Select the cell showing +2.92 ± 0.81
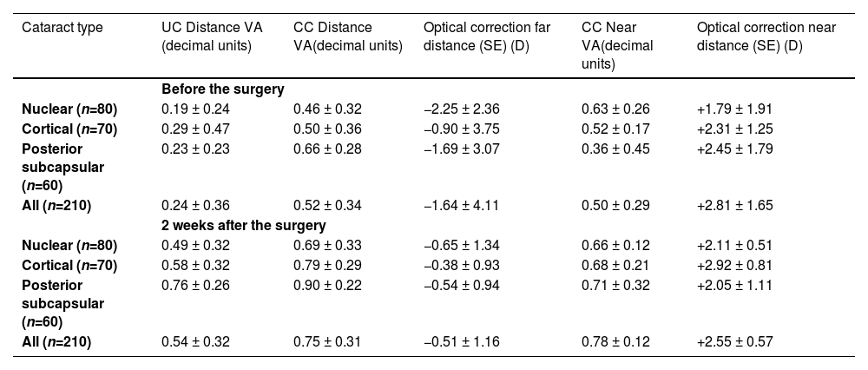Image resolution: width=868 pixels, height=370 pixels. coord(734,264)
